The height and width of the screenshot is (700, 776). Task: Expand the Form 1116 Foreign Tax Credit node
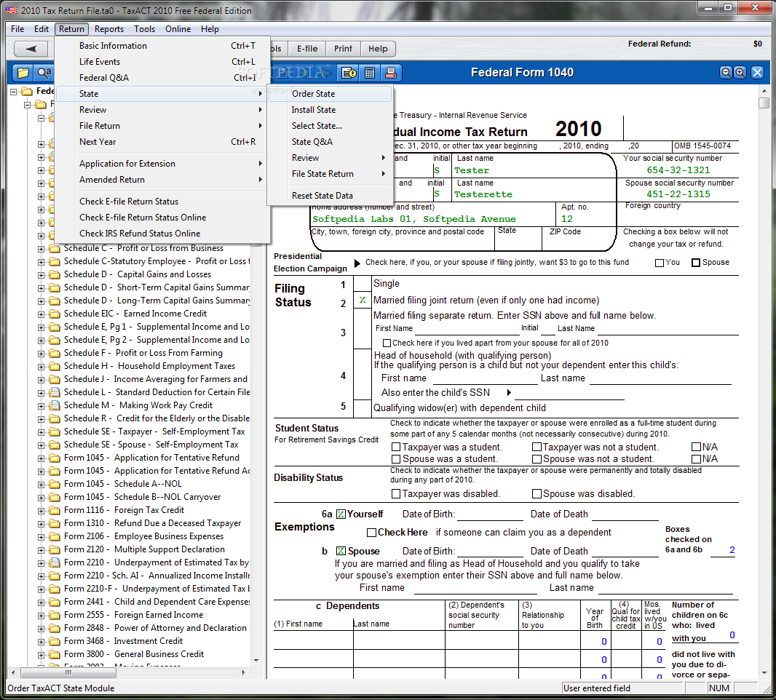coord(41,511)
